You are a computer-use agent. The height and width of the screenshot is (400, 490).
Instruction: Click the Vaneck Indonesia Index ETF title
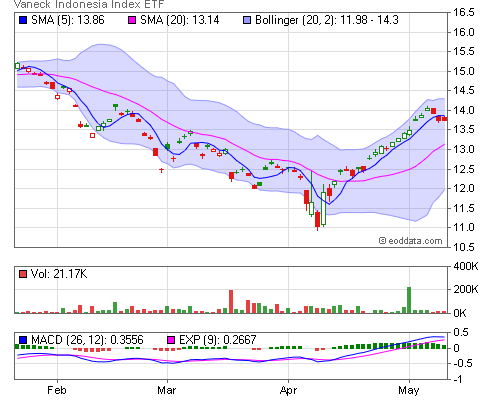[x=89, y=4]
